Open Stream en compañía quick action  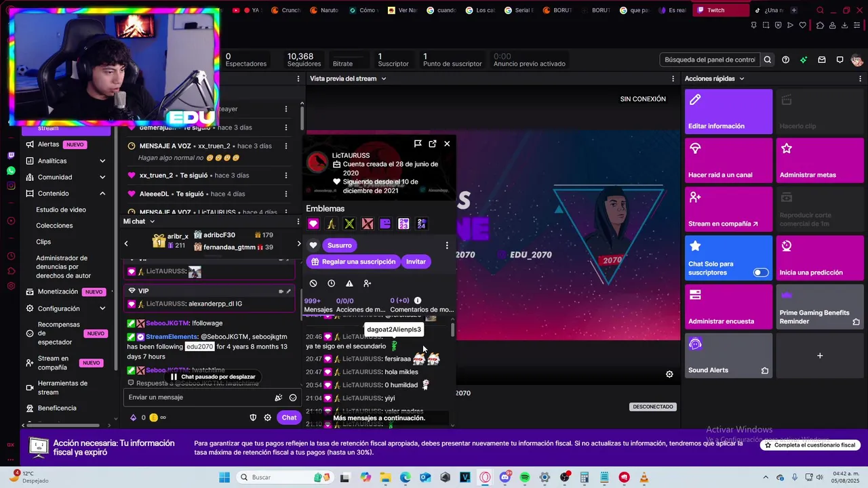click(728, 209)
